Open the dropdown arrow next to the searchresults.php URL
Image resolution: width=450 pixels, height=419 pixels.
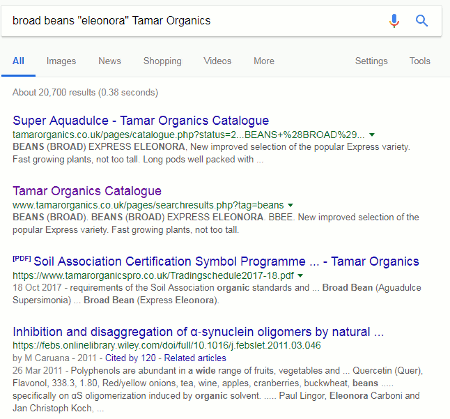pos(290,205)
